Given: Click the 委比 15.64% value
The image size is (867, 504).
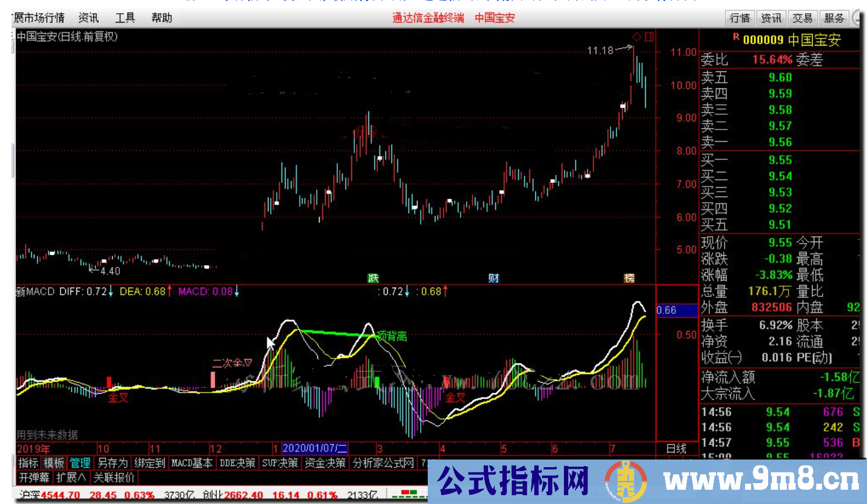Looking at the screenshot, I should click(772, 59).
